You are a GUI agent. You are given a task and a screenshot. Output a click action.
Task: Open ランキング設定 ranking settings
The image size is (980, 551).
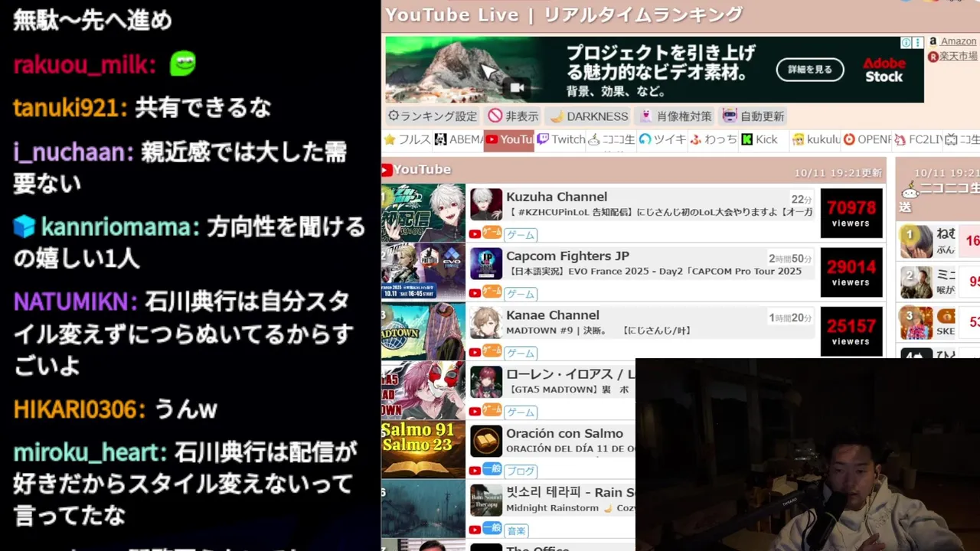coord(432,116)
